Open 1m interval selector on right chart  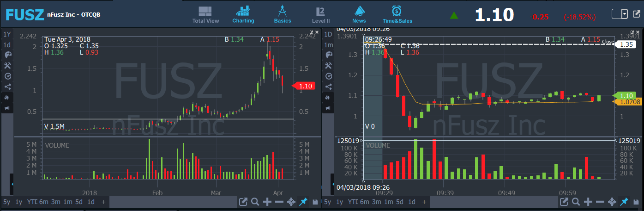click(329, 45)
